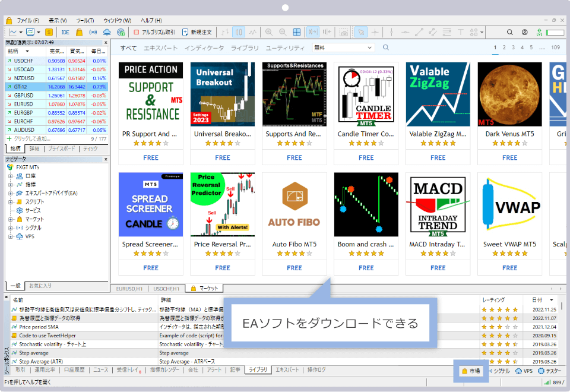Toggle line chart display mode
The width and height of the screenshot is (570, 392).
pos(253,32)
